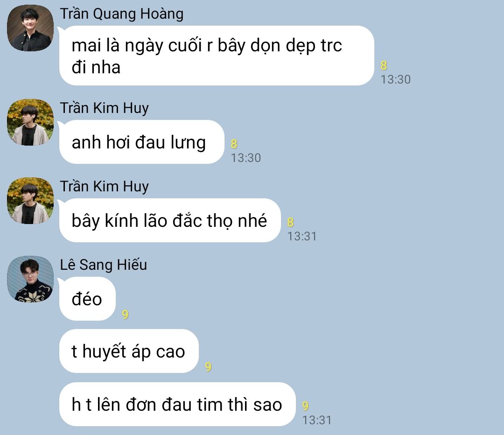Tap the read count 9 beside 'đéo'
Image resolution: width=504 pixels, height=435 pixels.
pos(126,314)
